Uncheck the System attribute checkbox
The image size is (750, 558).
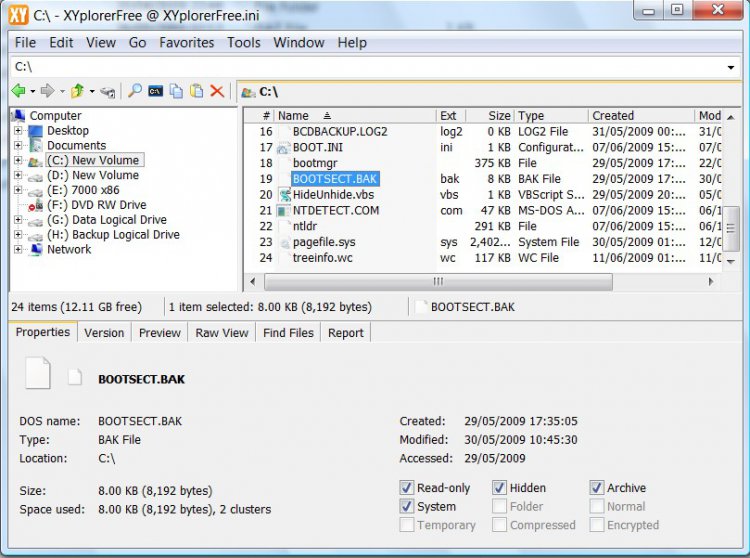(x=407, y=506)
